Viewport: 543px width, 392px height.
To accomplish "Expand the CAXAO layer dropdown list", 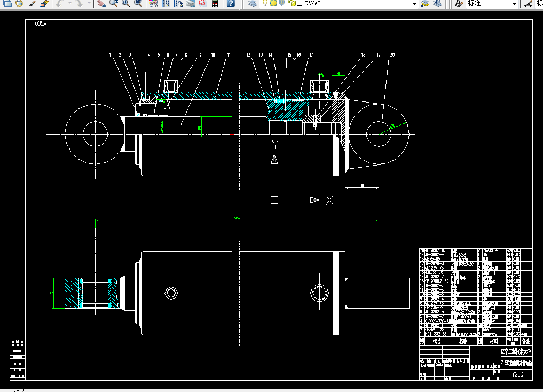I will [414, 3].
